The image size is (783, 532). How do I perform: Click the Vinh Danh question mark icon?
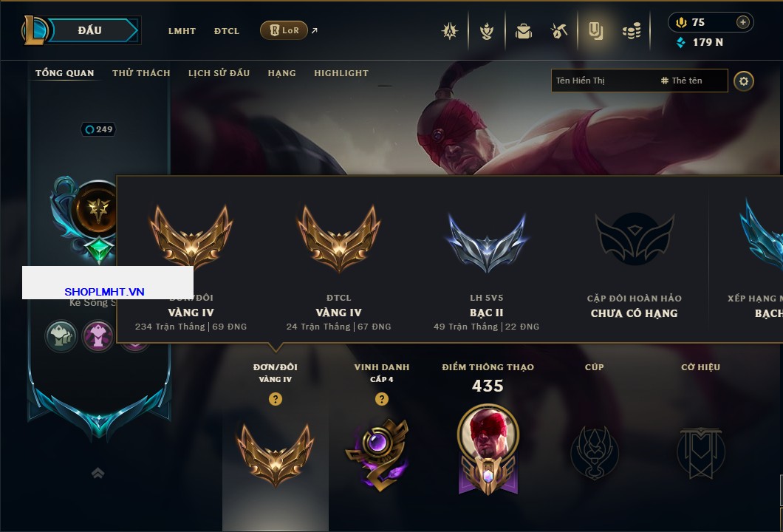pos(381,398)
